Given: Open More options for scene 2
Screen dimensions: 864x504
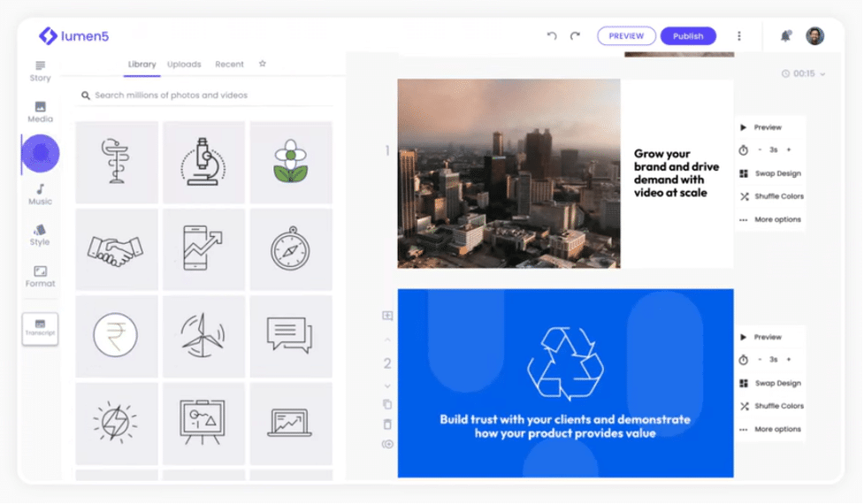Looking at the screenshot, I should pos(770,430).
